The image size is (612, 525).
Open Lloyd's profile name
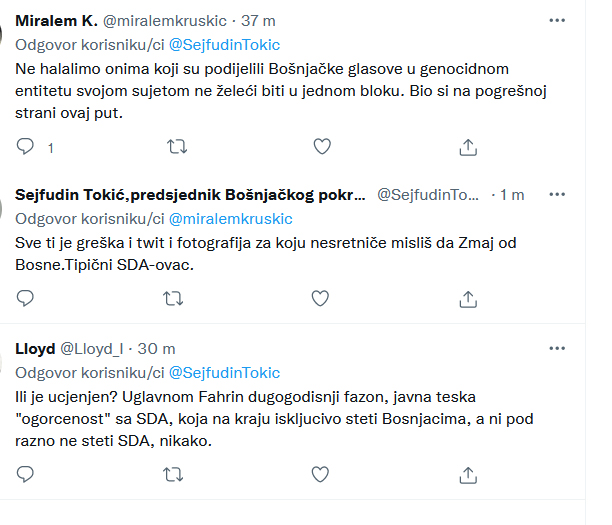tap(36, 348)
